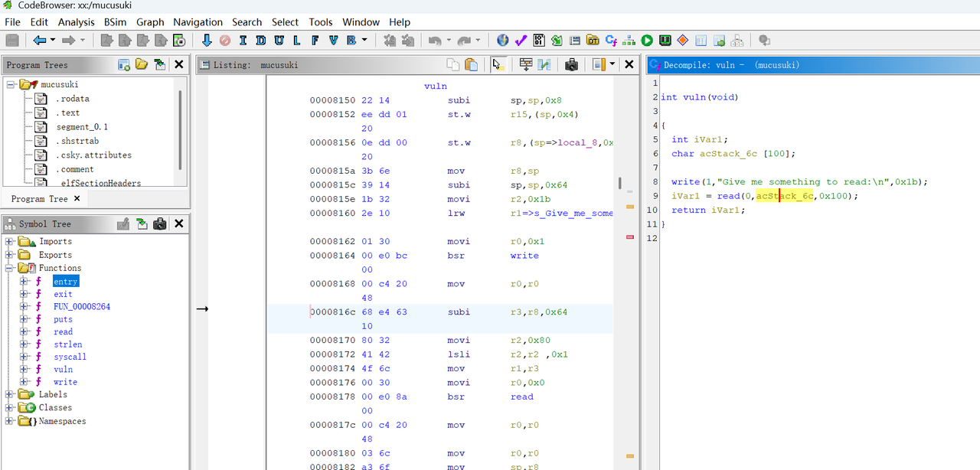Expand the Imports folder in Symbol Tree
The height and width of the screenshot is (470, 980).
click(x=10, y=242)
